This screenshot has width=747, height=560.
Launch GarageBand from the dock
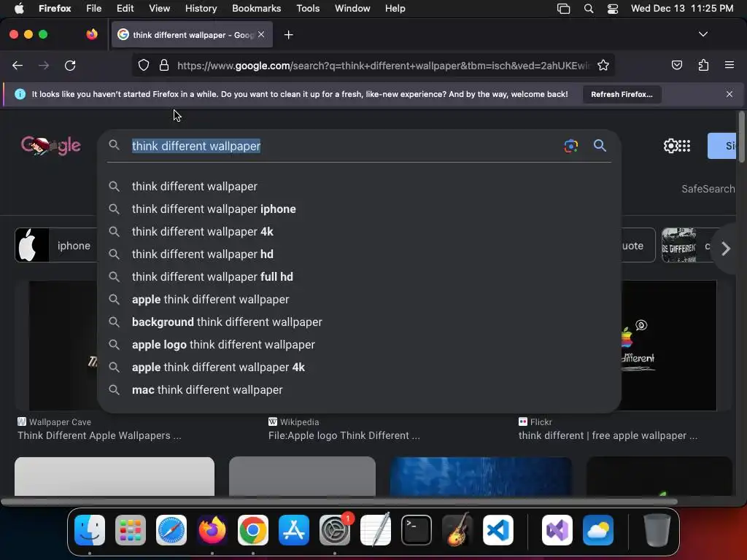coord(457,530)
